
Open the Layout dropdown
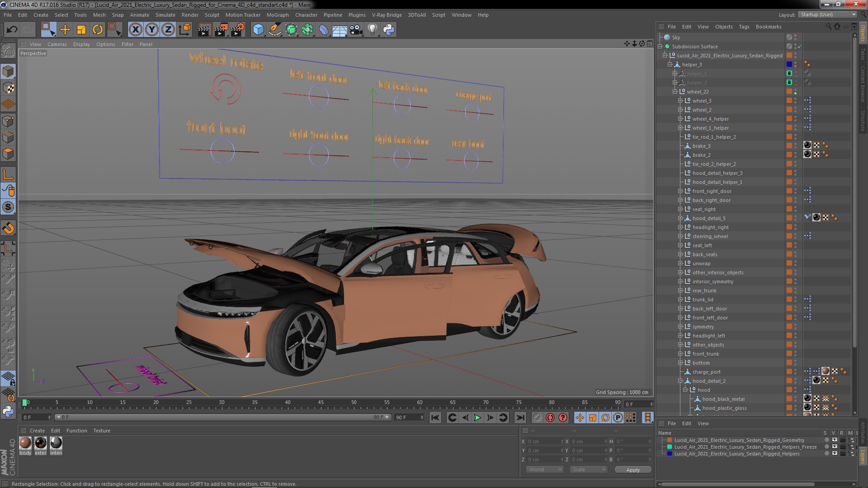click(827, 15)
